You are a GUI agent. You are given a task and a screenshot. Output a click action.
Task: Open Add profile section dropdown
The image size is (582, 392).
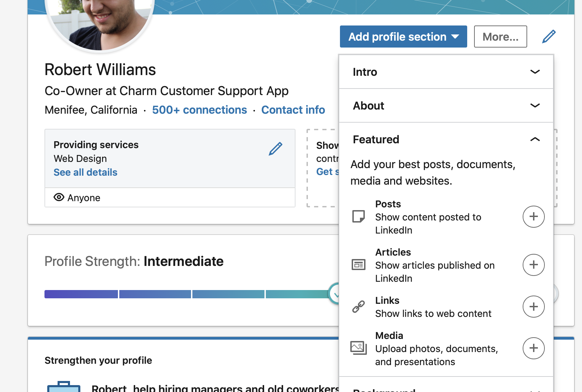click(403, 37)
